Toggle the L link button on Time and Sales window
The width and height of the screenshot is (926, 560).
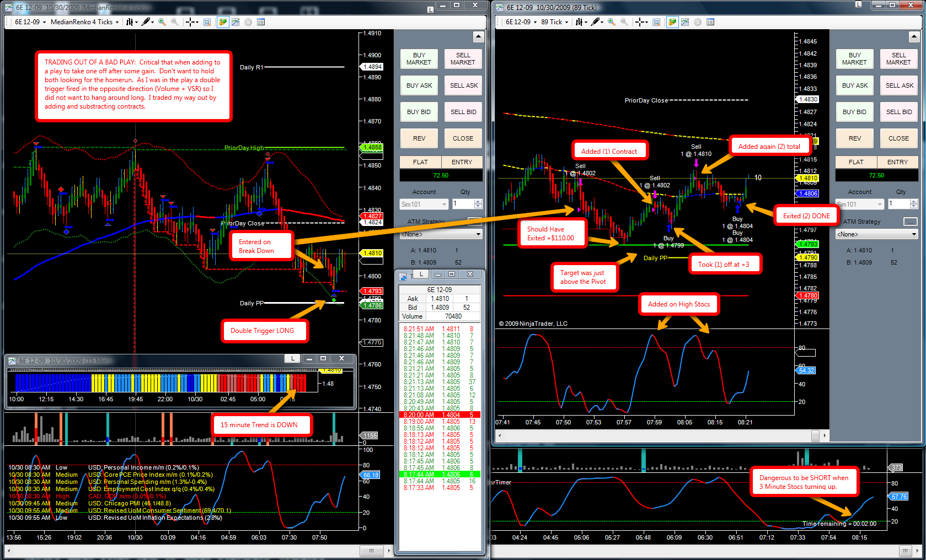pos(421,274)
